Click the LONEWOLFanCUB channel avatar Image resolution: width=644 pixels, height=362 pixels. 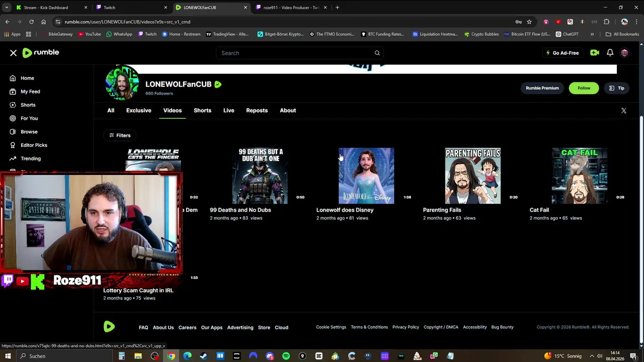coord(122,83)
